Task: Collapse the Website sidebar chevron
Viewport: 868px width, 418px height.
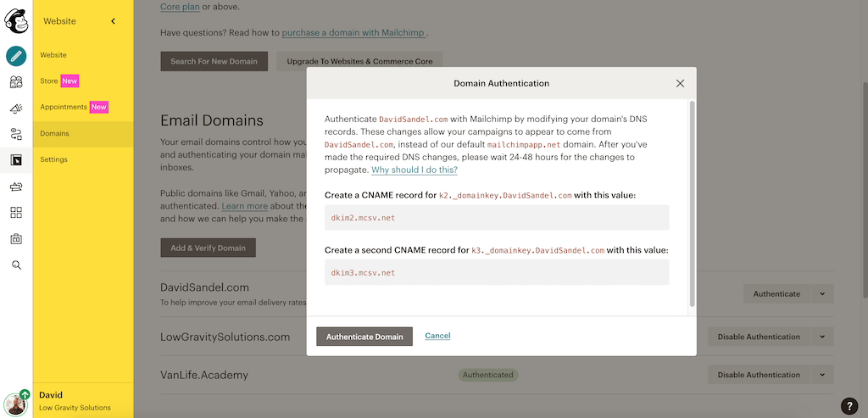Action: coord(113,21)
